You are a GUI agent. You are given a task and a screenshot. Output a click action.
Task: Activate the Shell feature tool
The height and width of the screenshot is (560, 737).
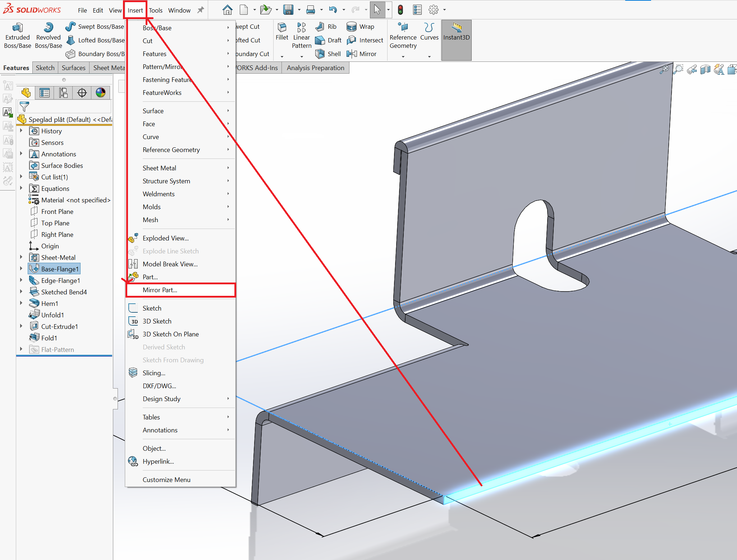point(328,54)
